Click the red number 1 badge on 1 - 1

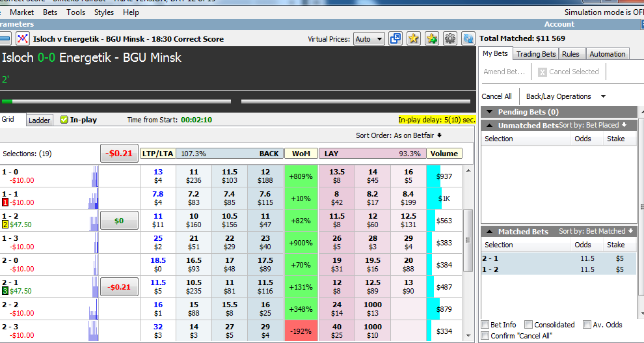pos(5,202)
